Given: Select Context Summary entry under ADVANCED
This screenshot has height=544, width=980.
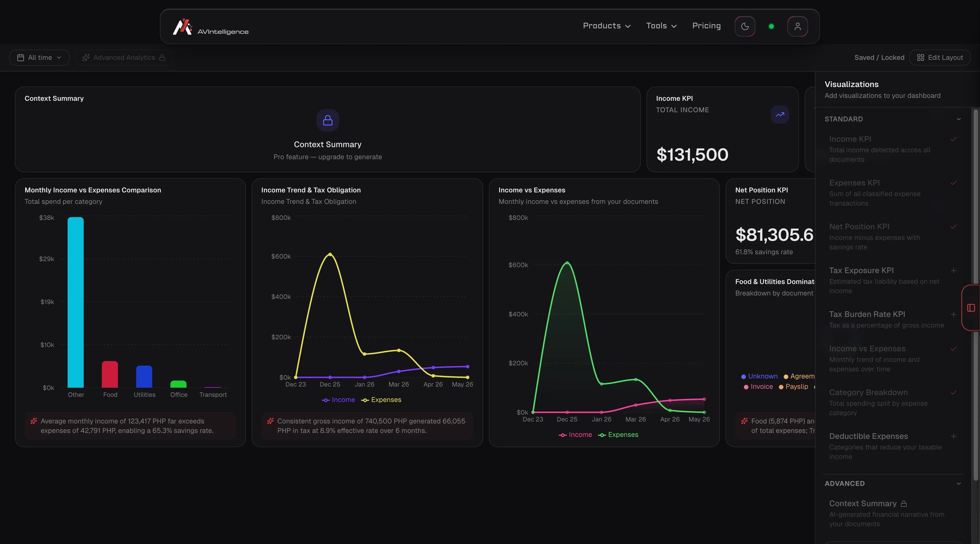Looking at the screenshot, I should pyautogui.click(x=893, y=513).
